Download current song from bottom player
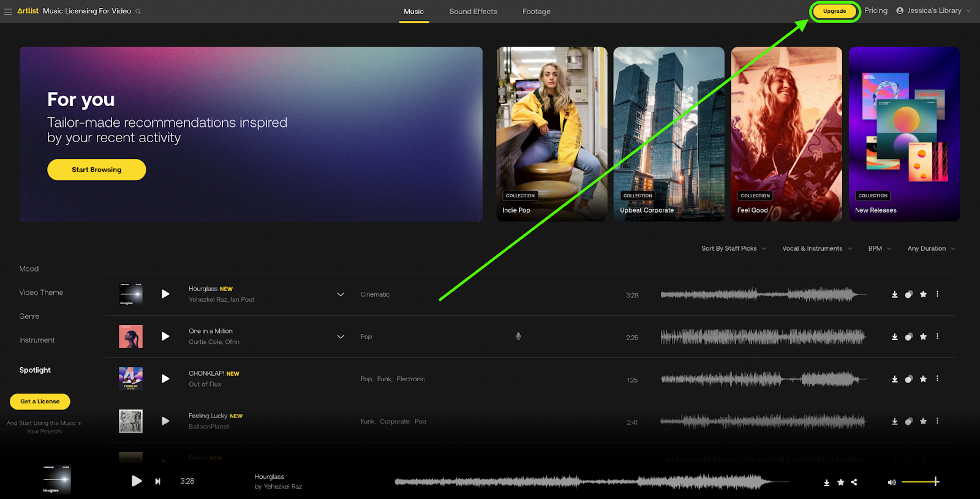The width and height of the screenshot is (980, 499). [x=826, y=482]
